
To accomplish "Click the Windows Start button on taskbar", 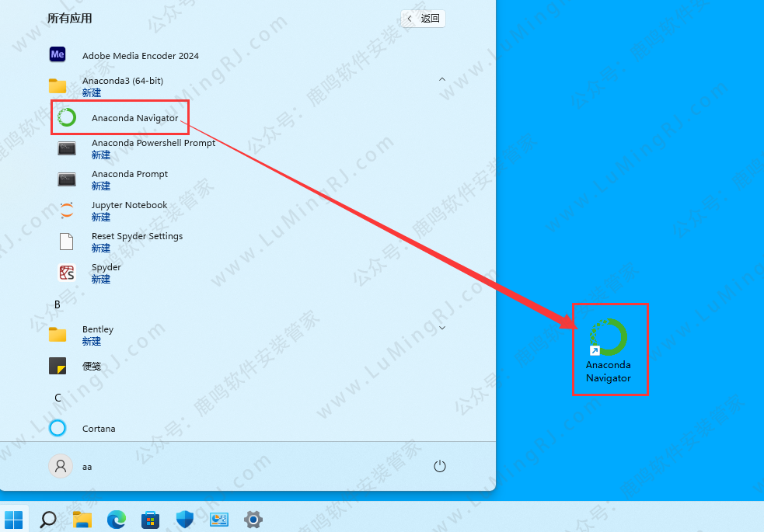I will click(x=14, y=519).
